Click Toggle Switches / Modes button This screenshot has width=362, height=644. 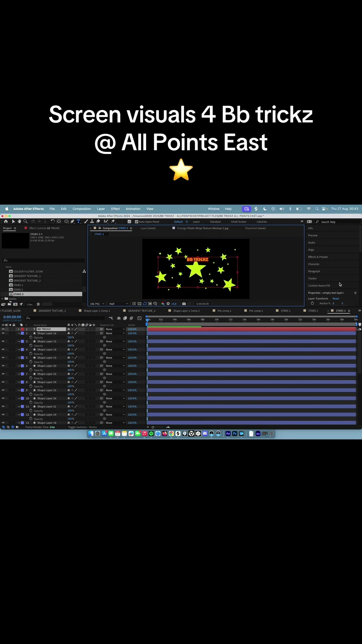coord(82,427)
